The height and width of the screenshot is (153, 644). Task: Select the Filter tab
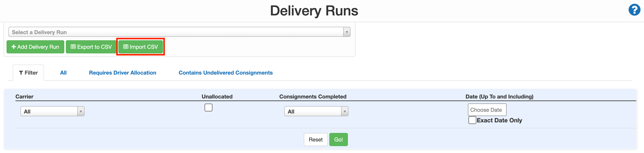tap(28, 73)
